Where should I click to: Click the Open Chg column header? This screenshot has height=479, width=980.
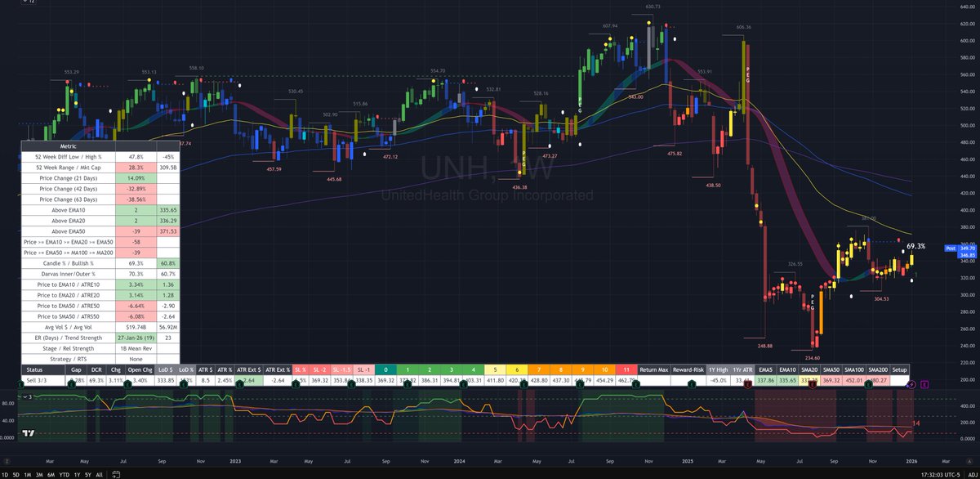pos(139,370)
